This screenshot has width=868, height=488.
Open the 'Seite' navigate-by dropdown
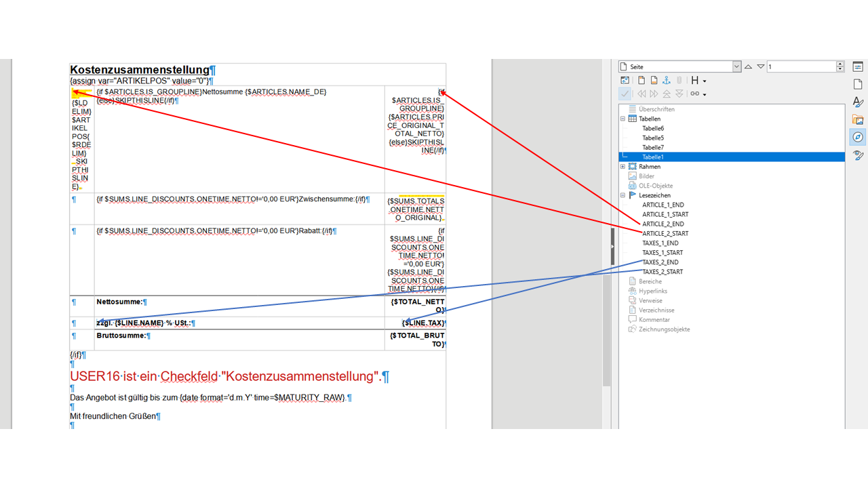[x=736, y=66]
